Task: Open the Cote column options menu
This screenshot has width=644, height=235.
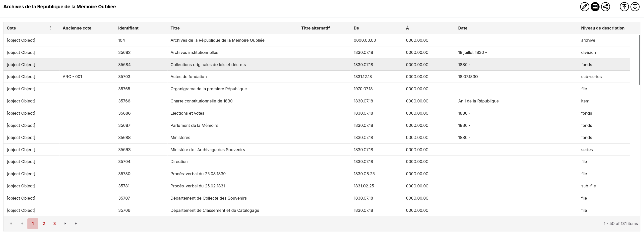Action: [x=50, y=28]
